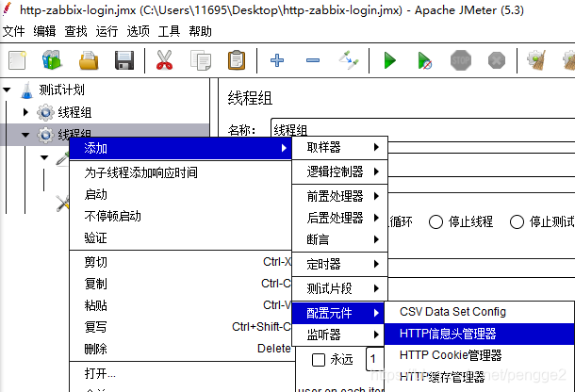Open the 定时器 submenu
This screenshot has height=392, width=575.
point(339,264)
